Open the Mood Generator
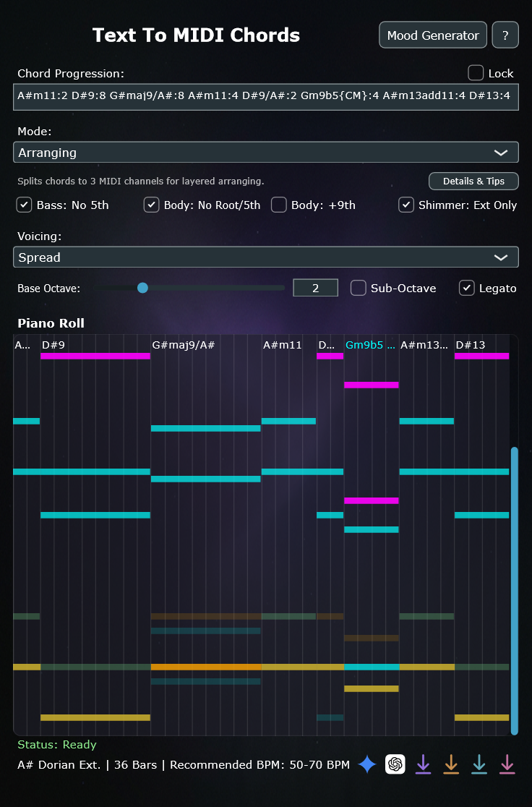This screenshot has height=807, width=532. pos(433,35)
